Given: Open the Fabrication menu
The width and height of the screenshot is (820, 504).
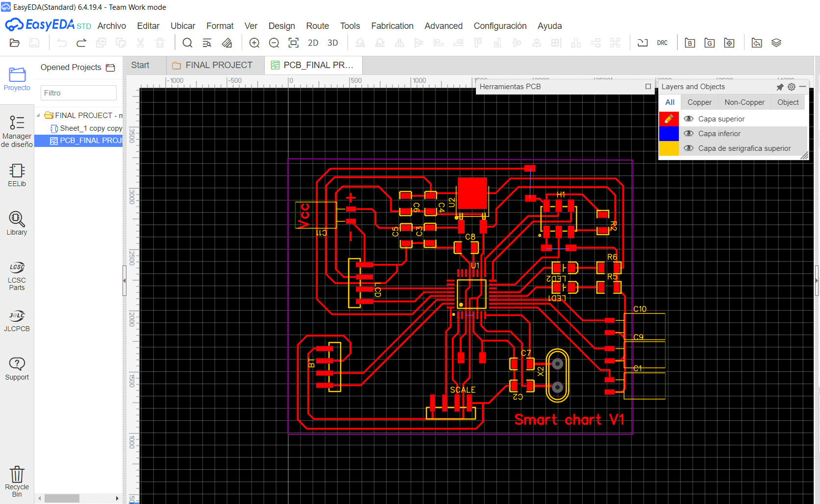Looking at the screenshot, I should pos(392,26).
